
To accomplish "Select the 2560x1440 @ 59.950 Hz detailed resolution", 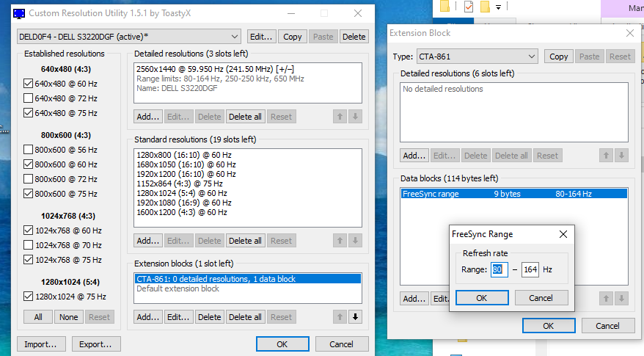I will [214, 69].
